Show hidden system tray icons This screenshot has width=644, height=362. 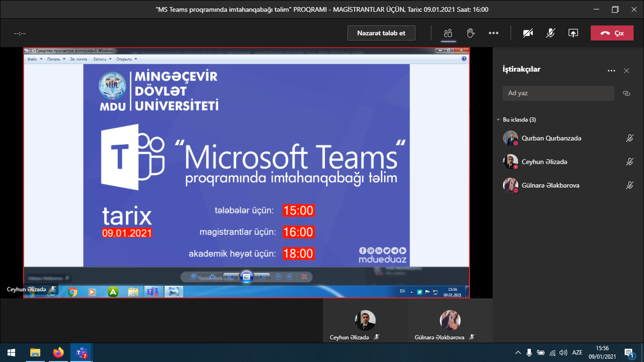pyautogui.click(x=518, y=353)
